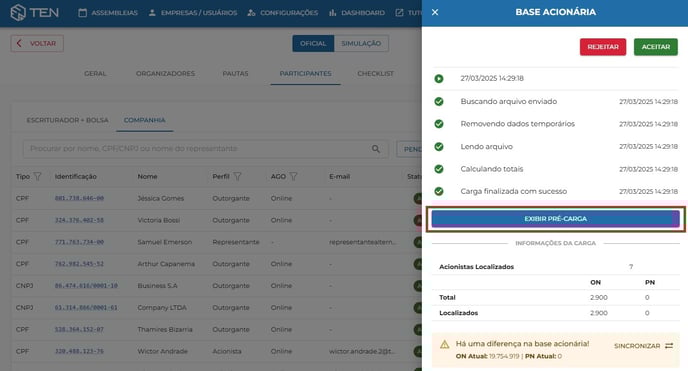Click the name Samuel Emerson
This screenshot has width=688, height=371.
(x=165, y=242)
